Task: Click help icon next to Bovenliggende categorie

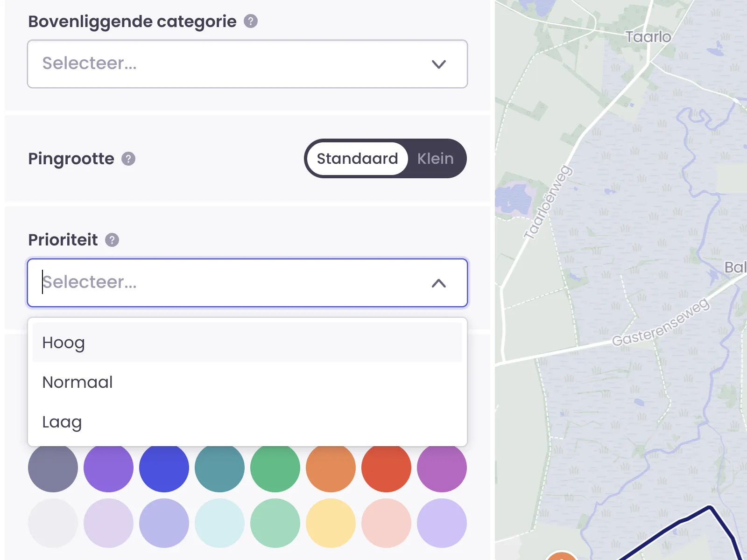Action: tap(251, 21)
